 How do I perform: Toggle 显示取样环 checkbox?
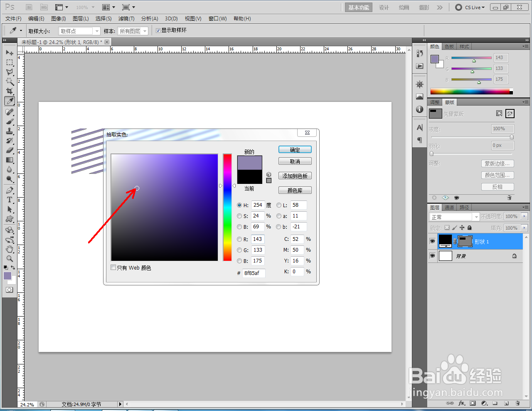(158, 30)
